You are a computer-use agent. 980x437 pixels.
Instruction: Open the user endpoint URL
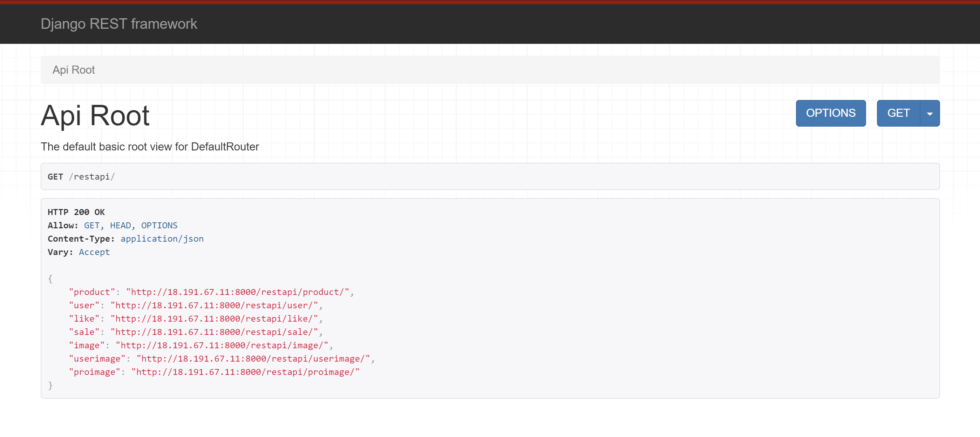click(214, 305)
